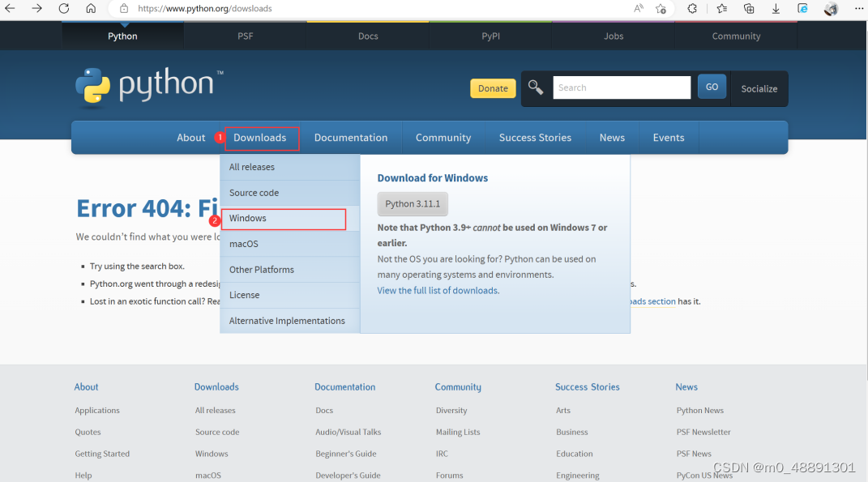Reload the page with refresh icon
Image resolution: width=868 pixels, height=482 pixels.
64,8
